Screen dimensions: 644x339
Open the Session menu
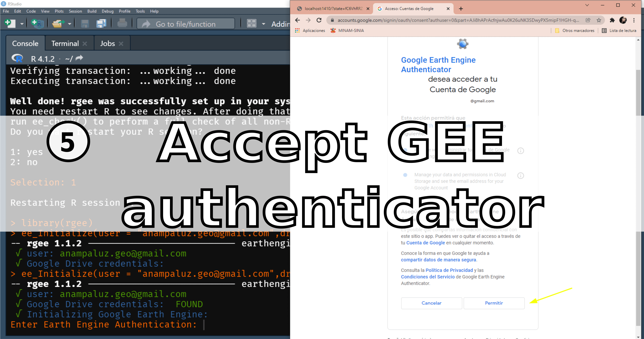click(75, 11)
